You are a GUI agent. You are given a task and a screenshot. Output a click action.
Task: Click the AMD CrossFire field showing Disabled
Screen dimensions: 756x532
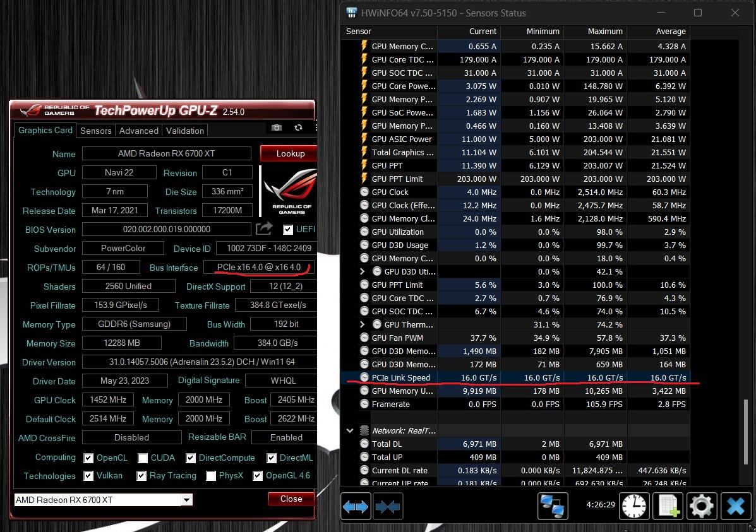[x=131, y=437]
